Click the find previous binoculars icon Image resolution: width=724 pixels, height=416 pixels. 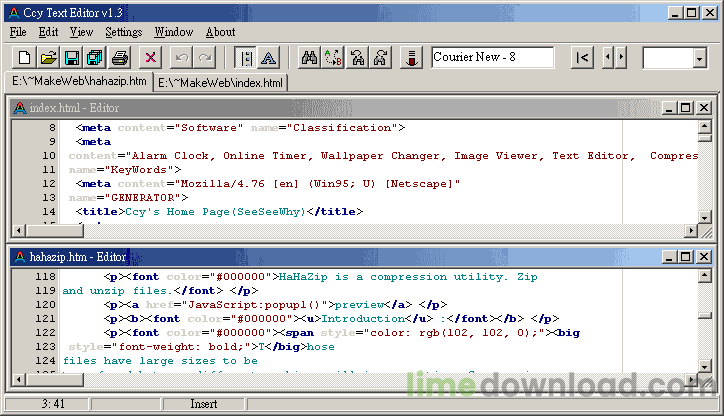click(x=357, y=58)
